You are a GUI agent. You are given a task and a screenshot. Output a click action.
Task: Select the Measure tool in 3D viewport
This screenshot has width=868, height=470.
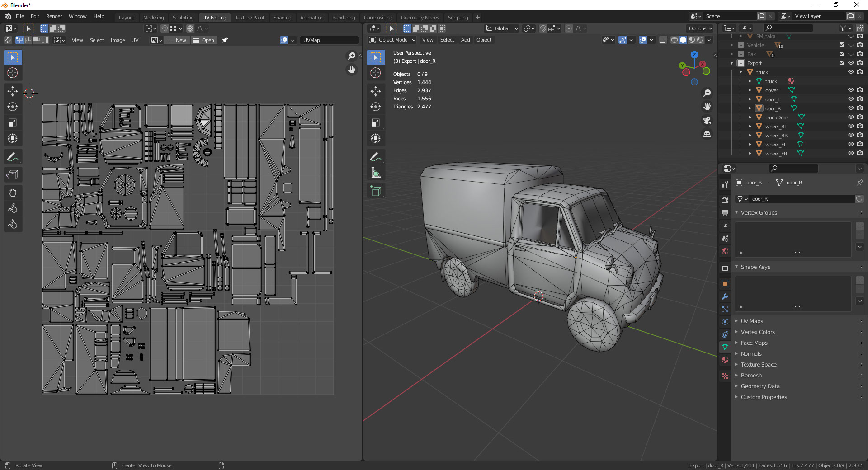coord(376,172)
